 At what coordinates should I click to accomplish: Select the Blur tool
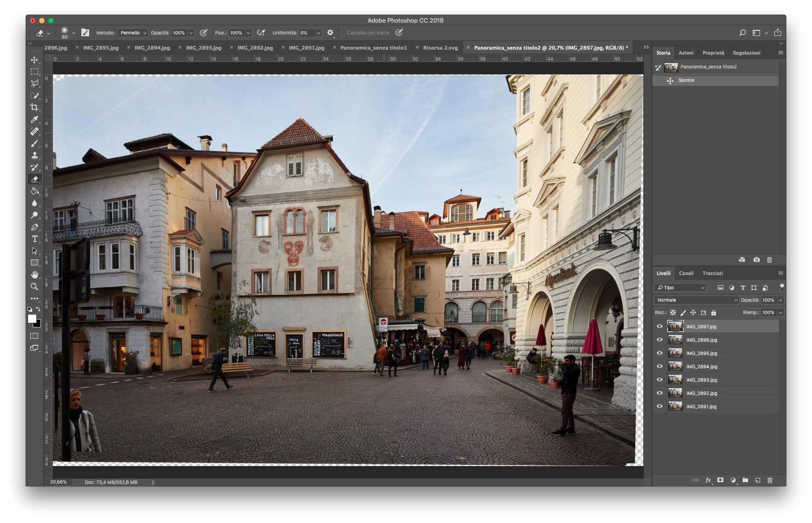[34, 203]
